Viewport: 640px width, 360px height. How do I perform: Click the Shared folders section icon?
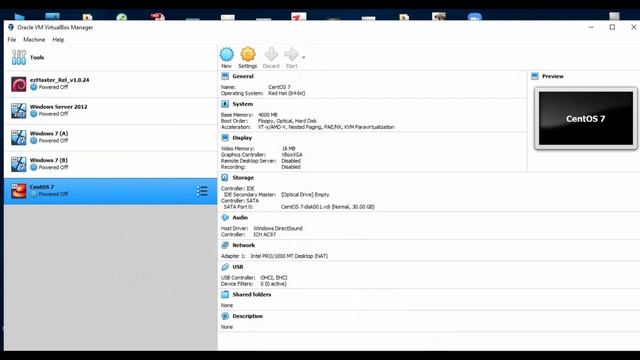(x=225, y=294)
